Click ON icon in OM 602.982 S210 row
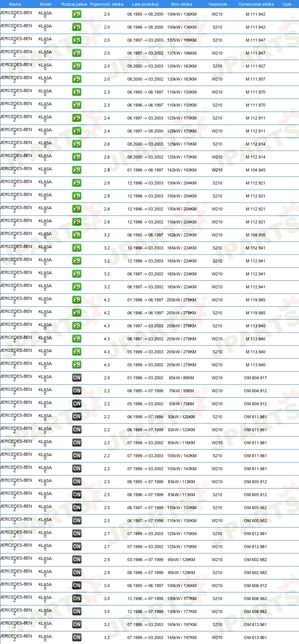This screenshot has height=644, width=299. [76, 573]
